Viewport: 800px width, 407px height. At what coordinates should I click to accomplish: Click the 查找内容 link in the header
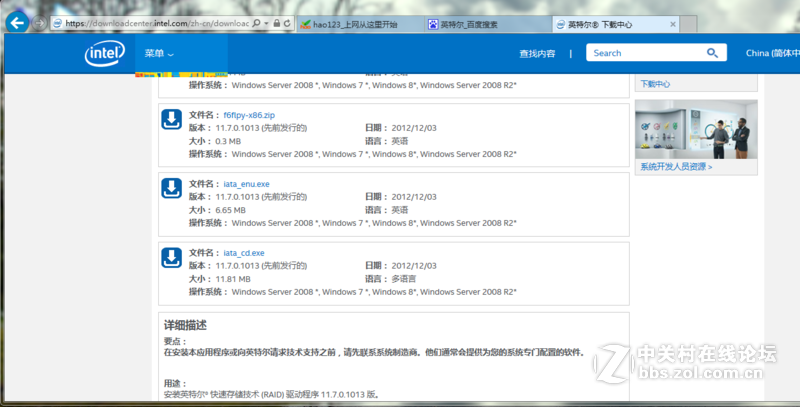click(537, 54)
